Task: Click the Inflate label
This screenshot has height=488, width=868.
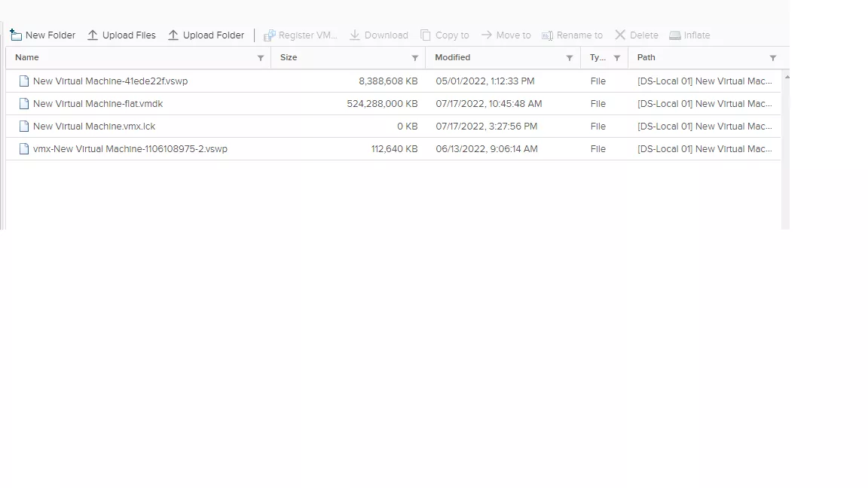Action: click(697, 35)
